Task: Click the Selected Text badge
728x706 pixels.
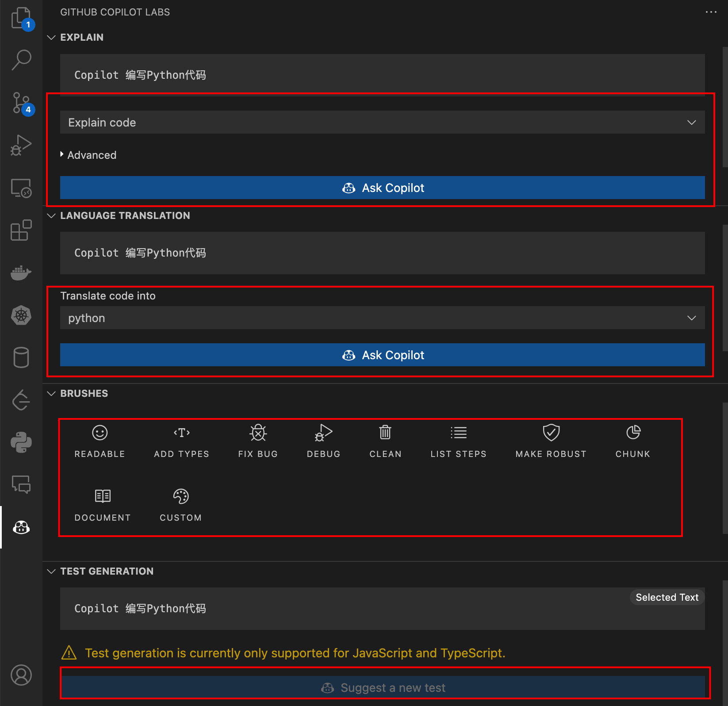Action: pyautogui.click(x=667, y=597)
